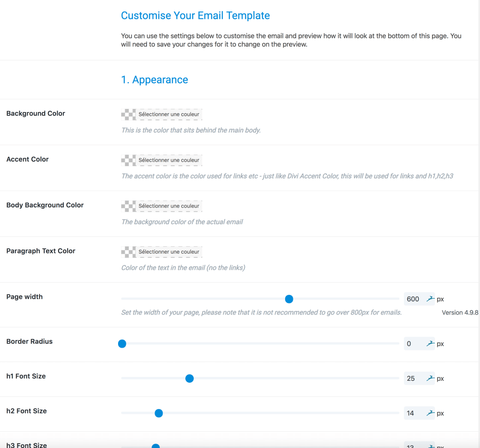
Task: Click the antelope icon in Border Radius field
Action: click(x=430, y=344)
